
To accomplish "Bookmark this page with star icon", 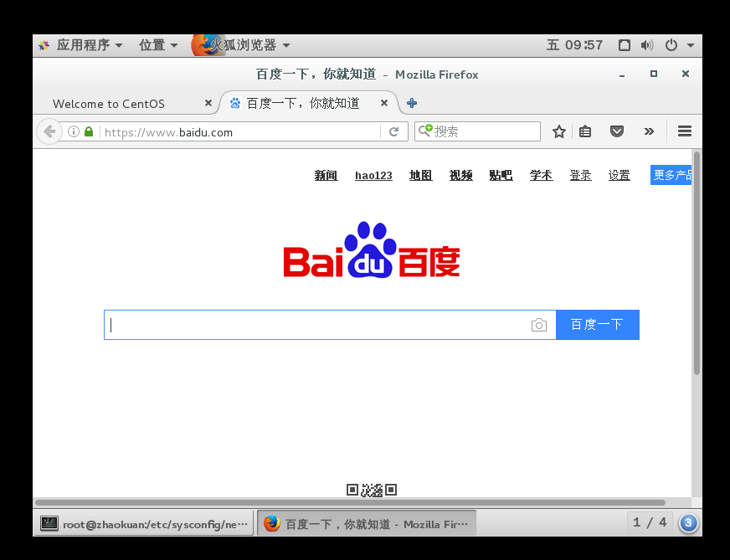I will coord(558,131).
